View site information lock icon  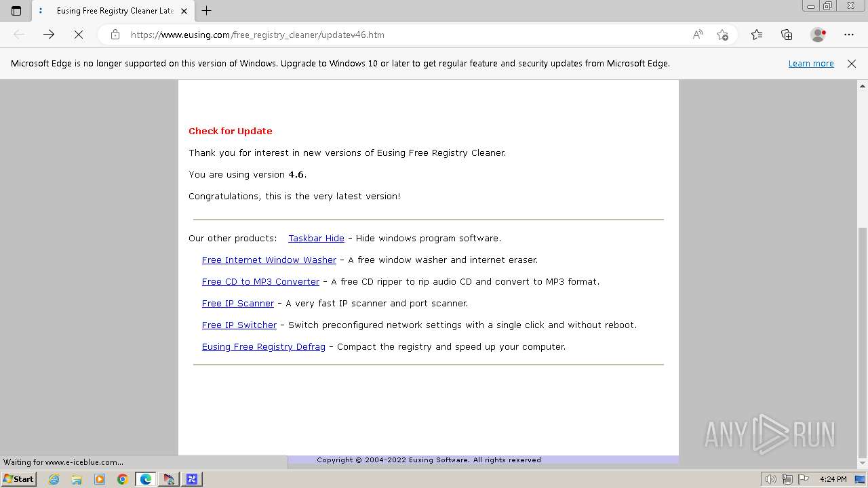coord(115,35)
